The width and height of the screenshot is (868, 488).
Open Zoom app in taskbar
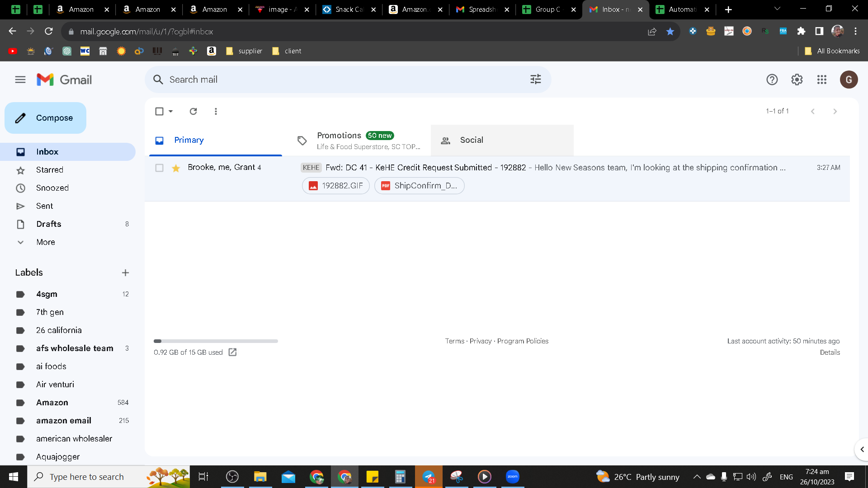point(513,477)
